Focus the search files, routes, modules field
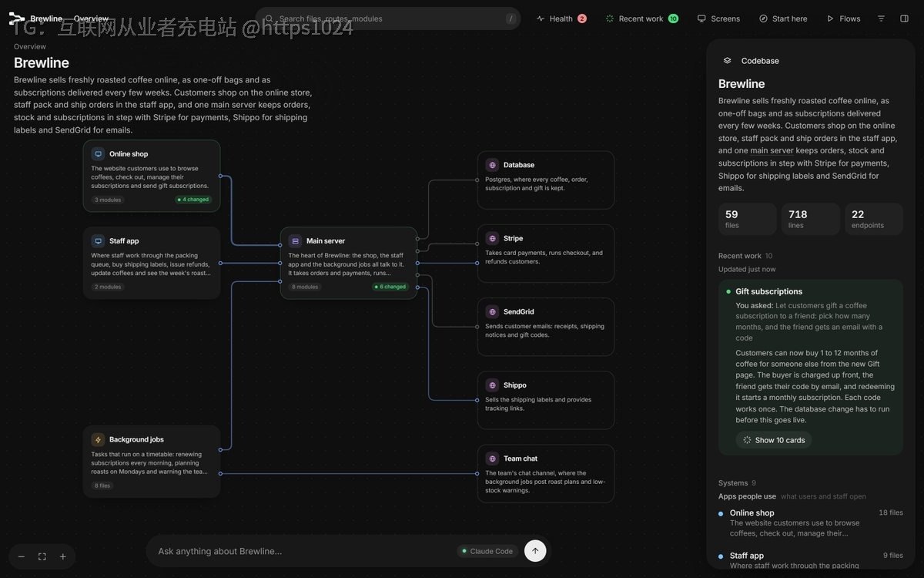 tap(388, 18)
